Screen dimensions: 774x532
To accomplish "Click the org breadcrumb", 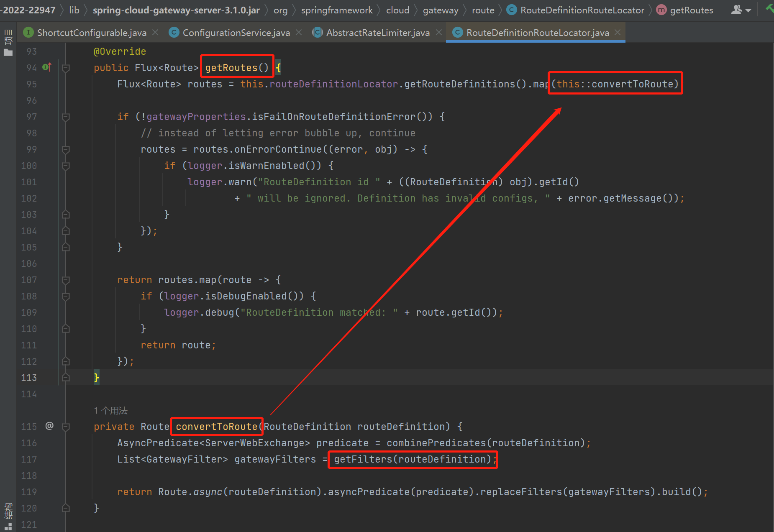I will [x=280, y=10].
